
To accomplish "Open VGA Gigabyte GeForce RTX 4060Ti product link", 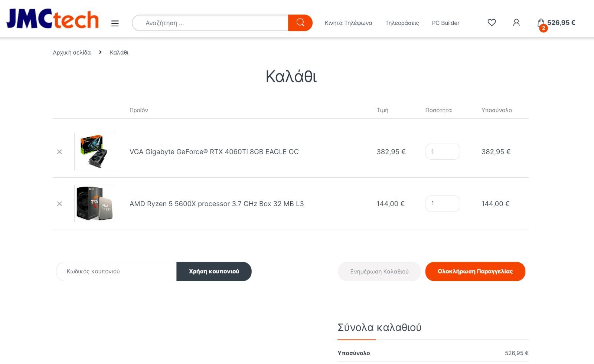I will click(214, 152).
